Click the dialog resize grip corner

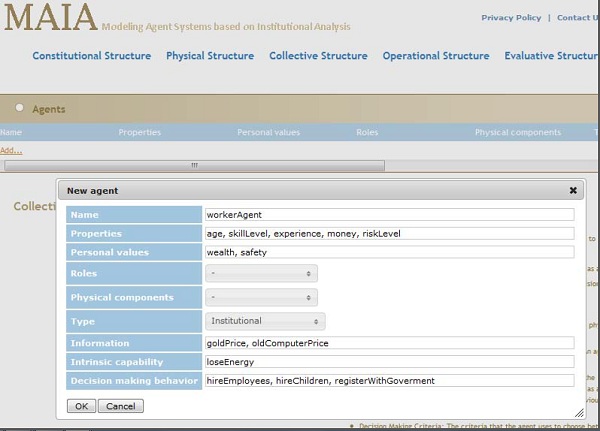(579, 413)
